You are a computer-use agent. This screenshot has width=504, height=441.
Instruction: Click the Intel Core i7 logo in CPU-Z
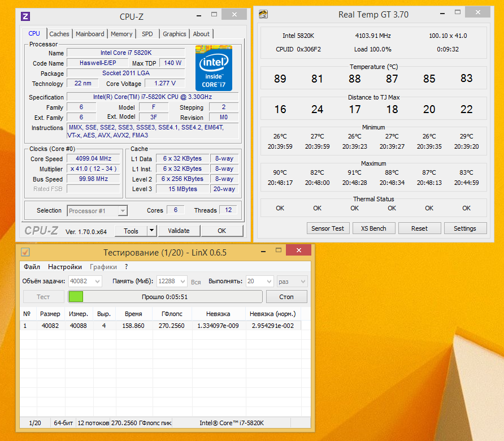coord(214,68)
